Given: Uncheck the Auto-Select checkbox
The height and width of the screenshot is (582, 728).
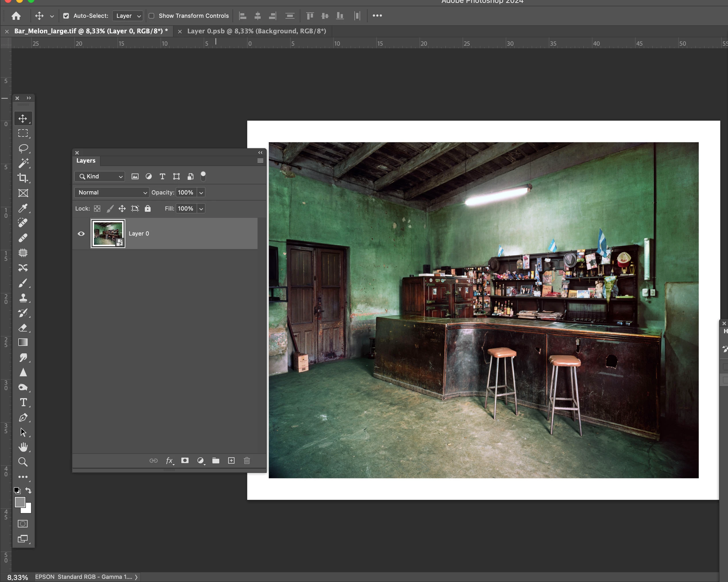Looking at the screenshot, I should coord(66,16).
